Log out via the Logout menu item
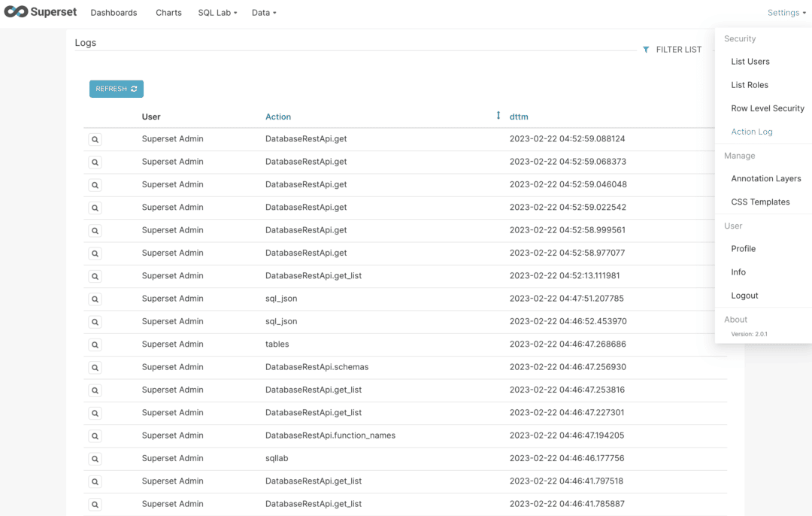Viewport: 812px width, 516px height. click(x=744, y=296)
